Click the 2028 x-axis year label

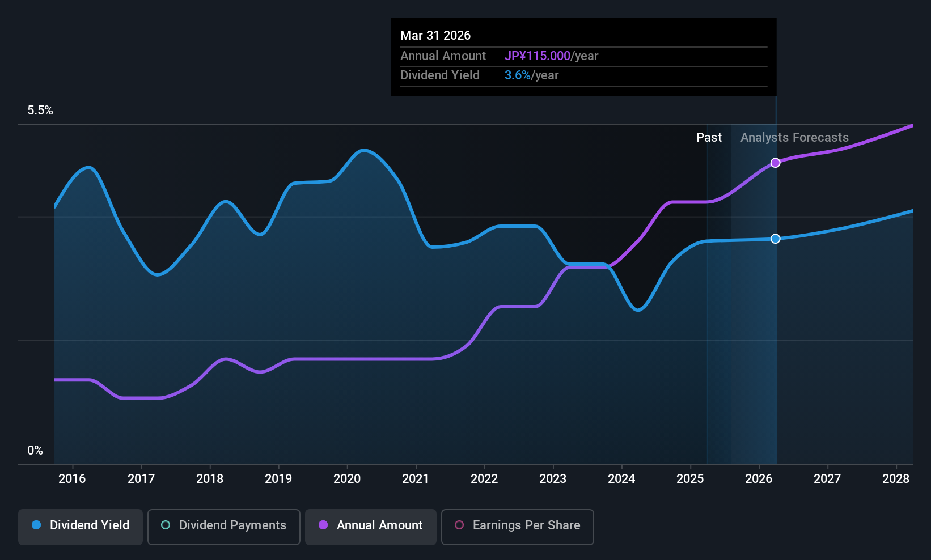coord(896,479)
